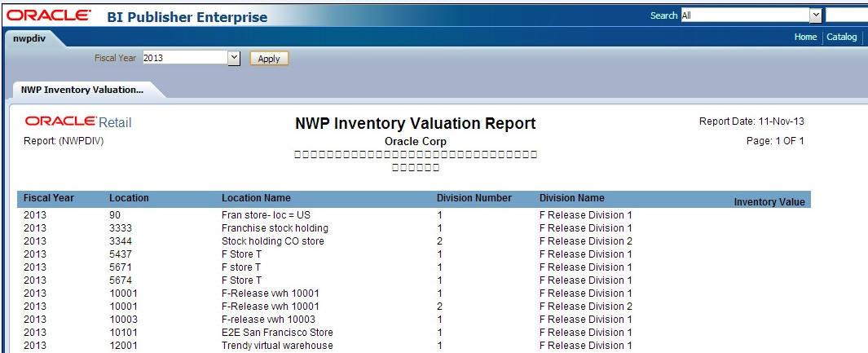Viewport: 868px width, 353px height.
Task: Click F Release Division 2 in row 3344
Action: (586, 241)
